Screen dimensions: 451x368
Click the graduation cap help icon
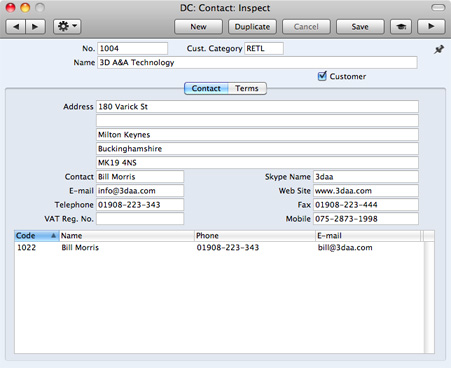[x=401, y=27]
